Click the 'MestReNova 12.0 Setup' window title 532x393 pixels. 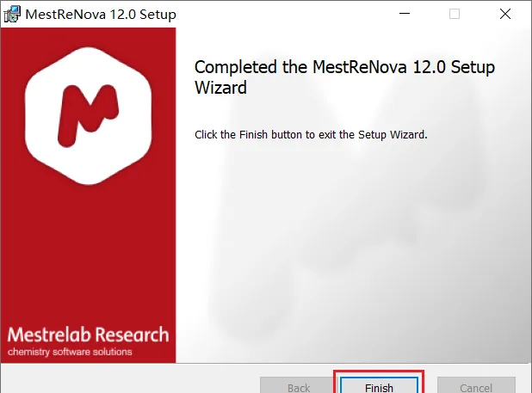pos(101,15)
